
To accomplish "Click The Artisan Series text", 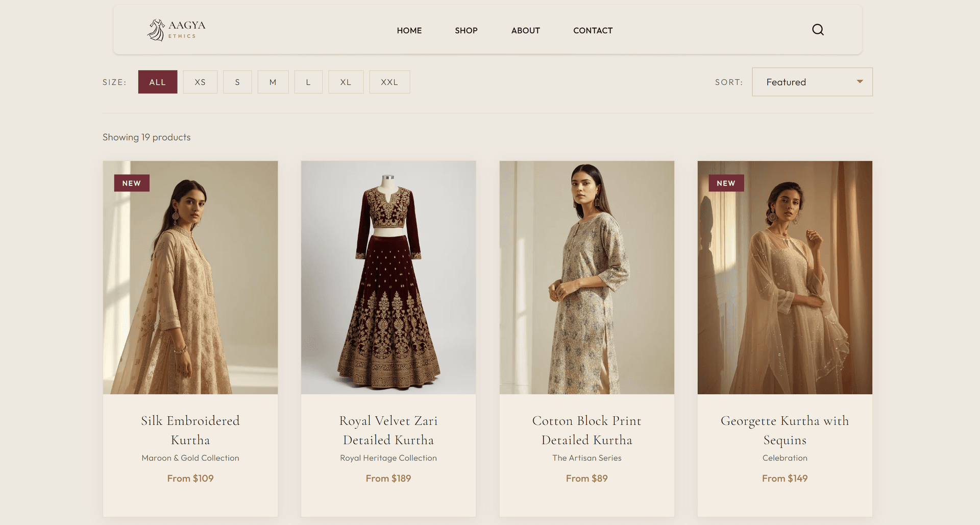I will click(587, 458).
